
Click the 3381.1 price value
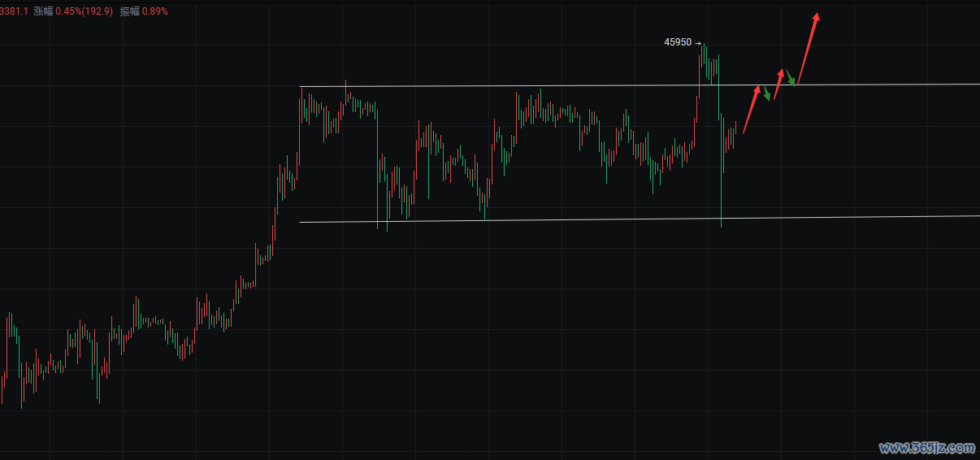(14, 11)
